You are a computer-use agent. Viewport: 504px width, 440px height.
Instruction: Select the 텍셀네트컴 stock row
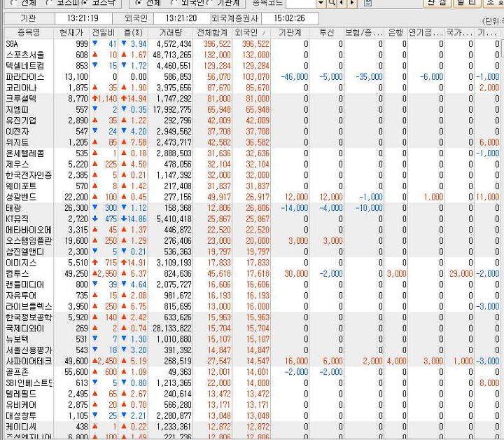(x=252, y=66)
